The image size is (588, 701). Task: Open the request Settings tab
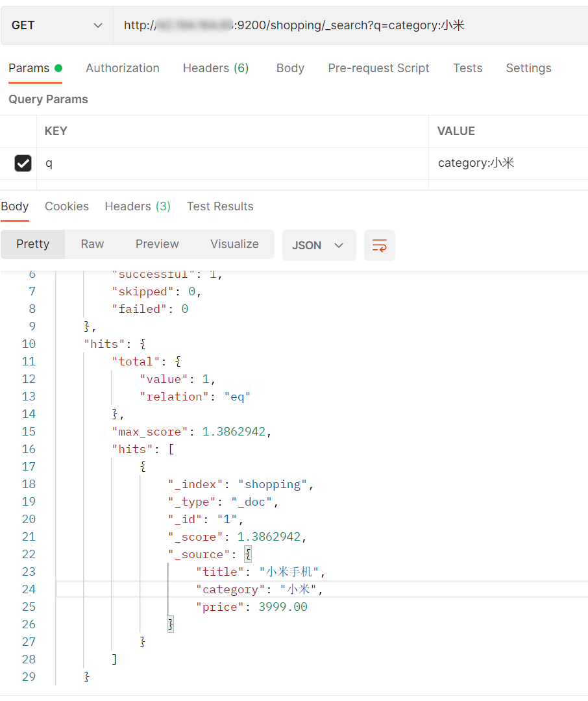tap(528, 68)
